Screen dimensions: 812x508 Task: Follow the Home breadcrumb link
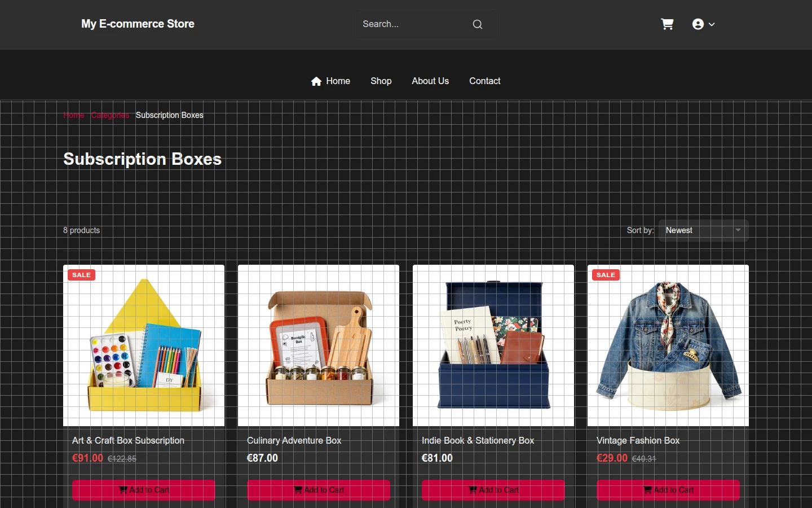coord(74,115)
